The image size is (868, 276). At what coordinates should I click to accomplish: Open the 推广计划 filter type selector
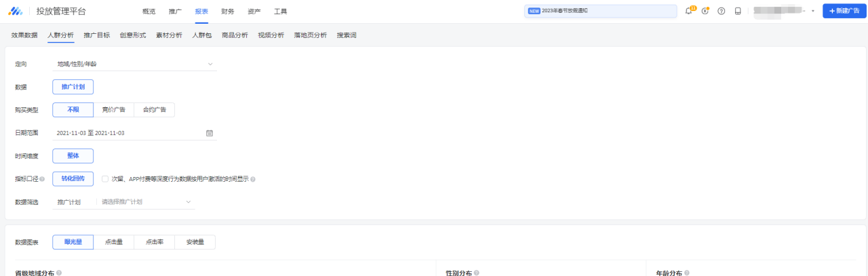coord(69,202)
